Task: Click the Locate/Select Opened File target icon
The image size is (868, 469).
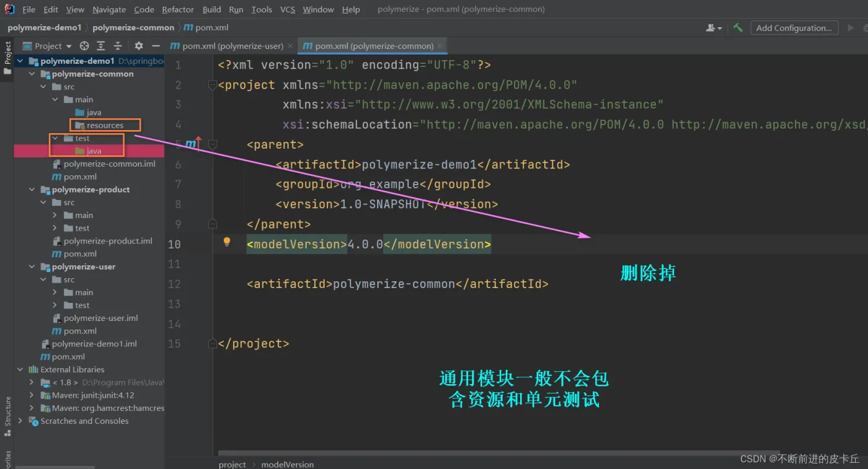Action: [x=84, y=46]
